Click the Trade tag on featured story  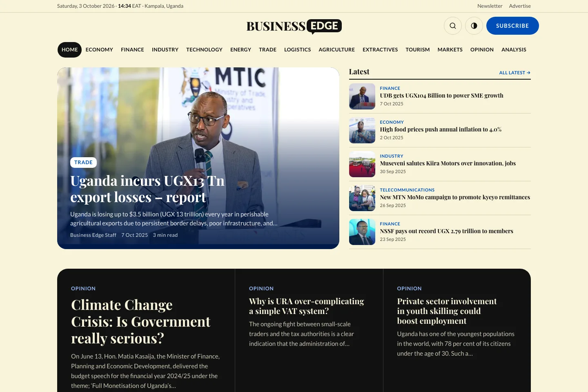pos(83,163)
